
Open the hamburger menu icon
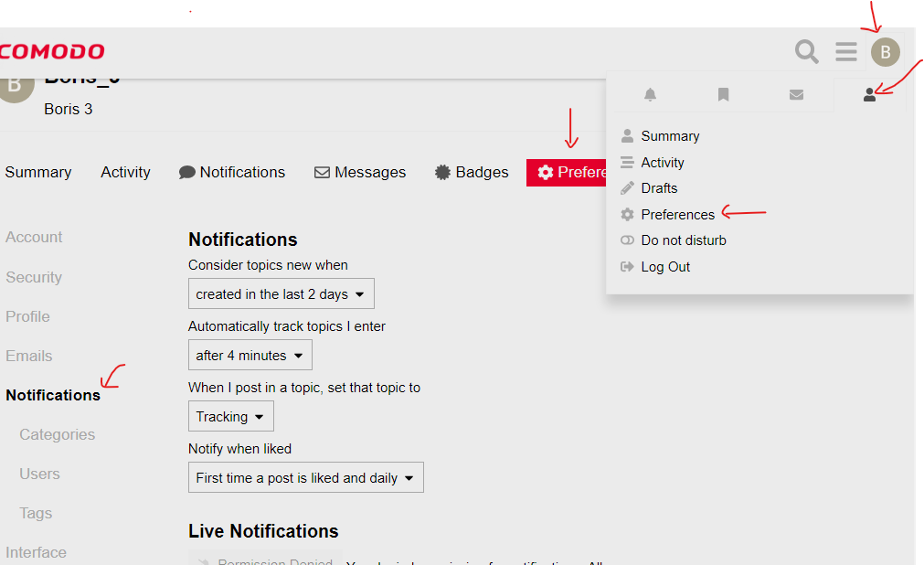pyautogui.click(x=846, y=51)
